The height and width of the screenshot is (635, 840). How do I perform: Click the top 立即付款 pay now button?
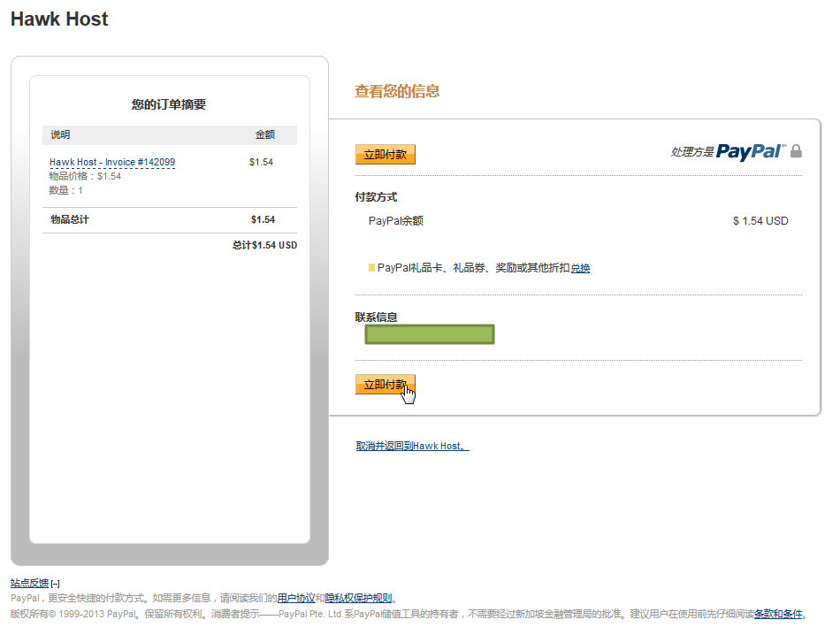[x=386, y=155]
